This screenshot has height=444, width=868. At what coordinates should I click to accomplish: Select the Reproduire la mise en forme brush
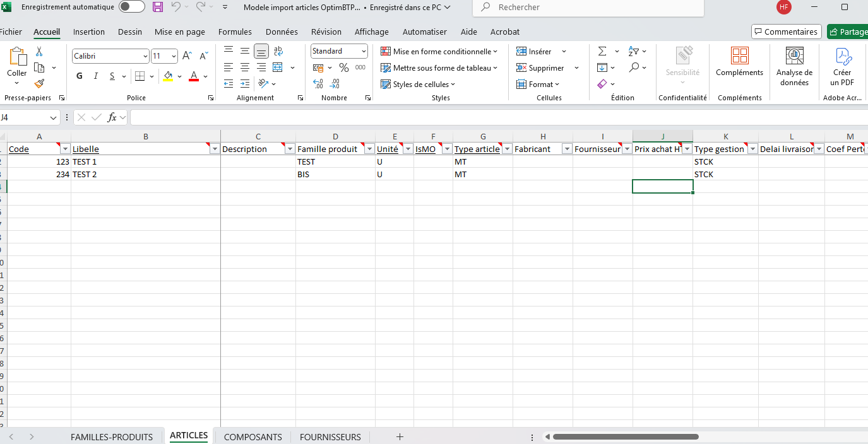pos(39,83)
